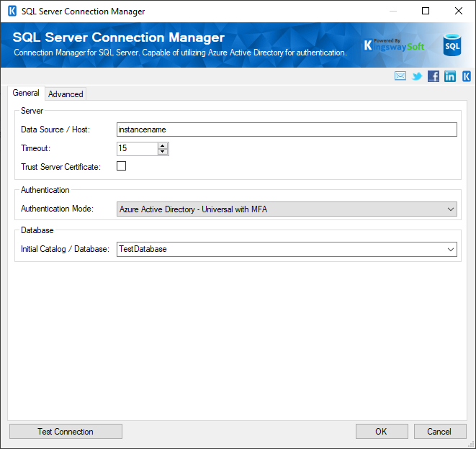Select the General tab
Image resolution: width=476 pixels, height=449 pixels.
[x=26, y=94]
